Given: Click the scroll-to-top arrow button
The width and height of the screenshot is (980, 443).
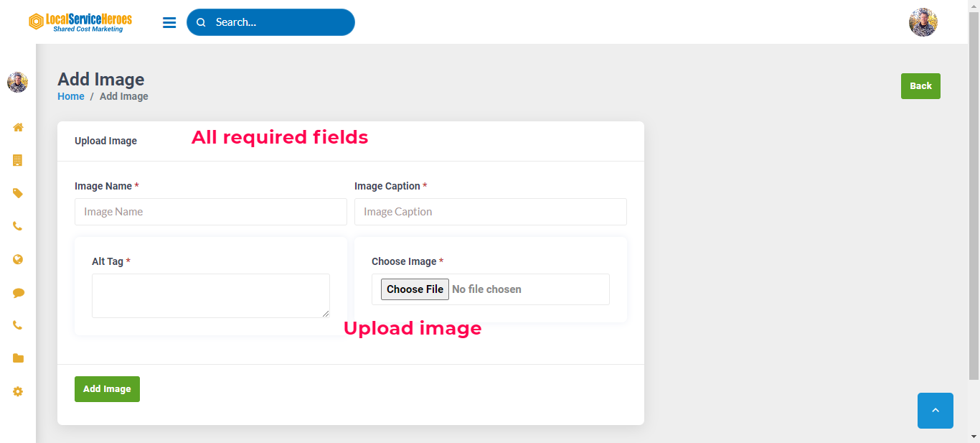Looking at the screenshot, I should (x=935, y=410).
